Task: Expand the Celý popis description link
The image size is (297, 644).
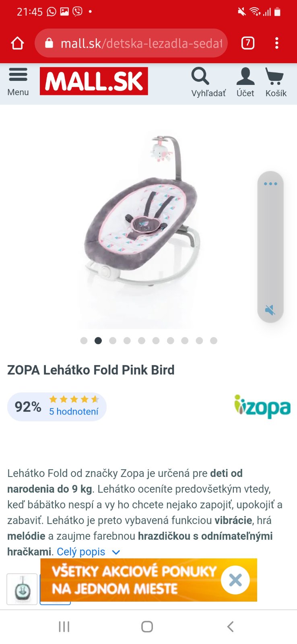Action: (x=81, y=552)
